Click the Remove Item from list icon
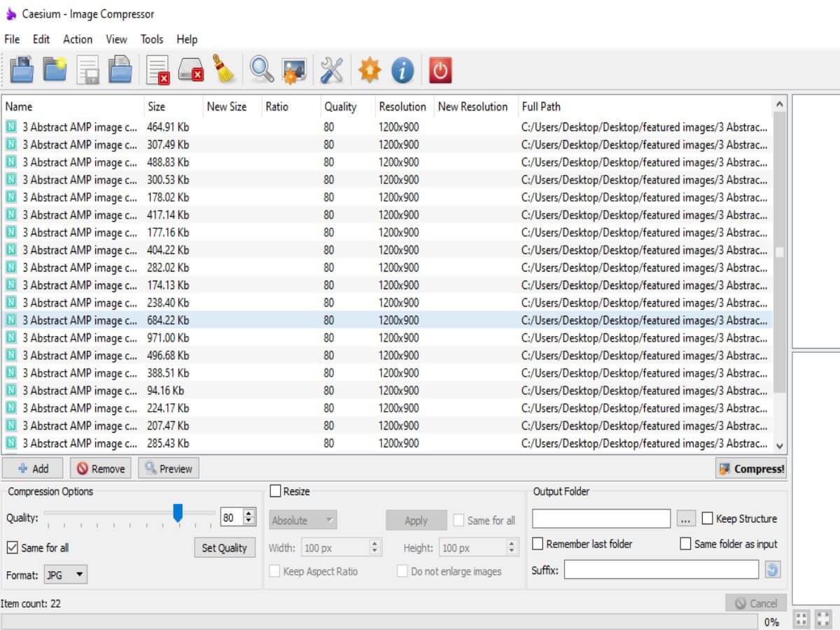840x630 pixels. pos(157,70)
